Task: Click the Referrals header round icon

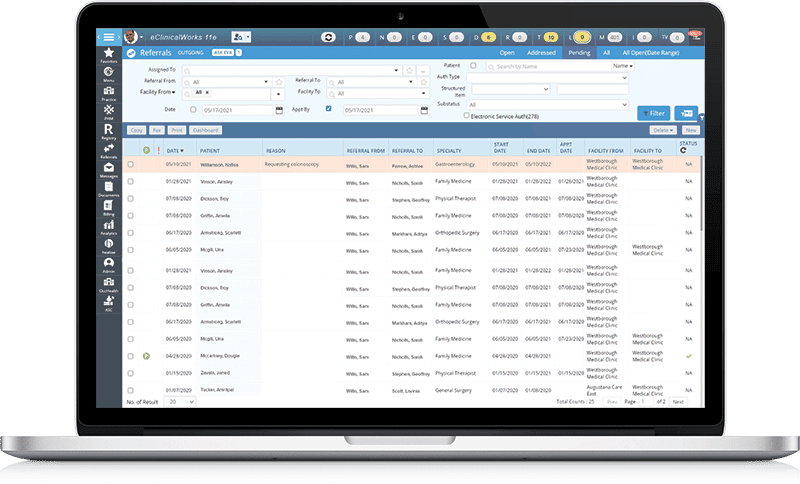Action: pos(131,53)
